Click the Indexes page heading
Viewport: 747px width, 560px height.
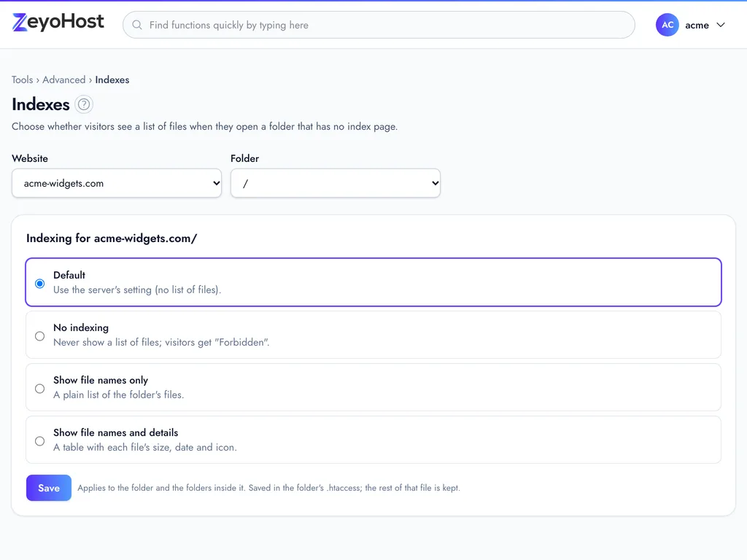coord(41,104)
